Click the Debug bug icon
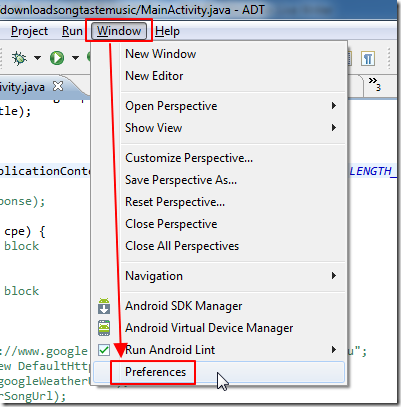The height and width of the screenshot is (407, 401). [19, 58]
